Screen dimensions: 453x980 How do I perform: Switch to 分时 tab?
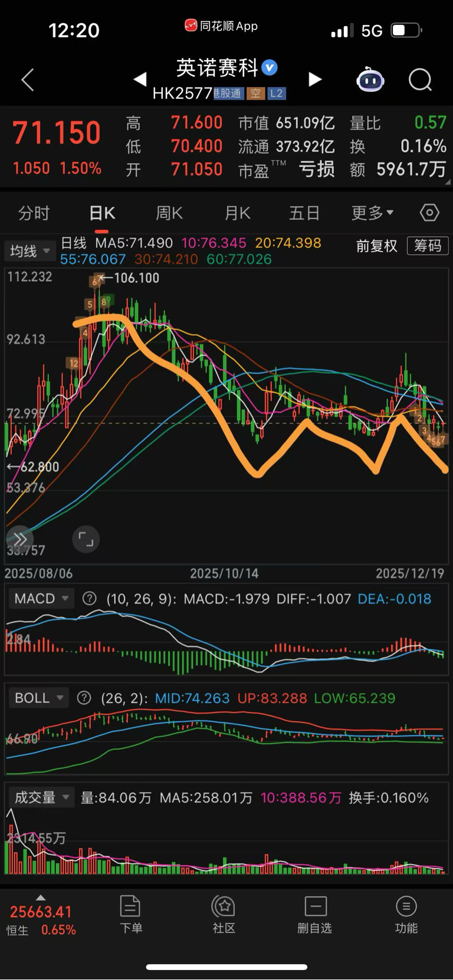pos(34,213)
